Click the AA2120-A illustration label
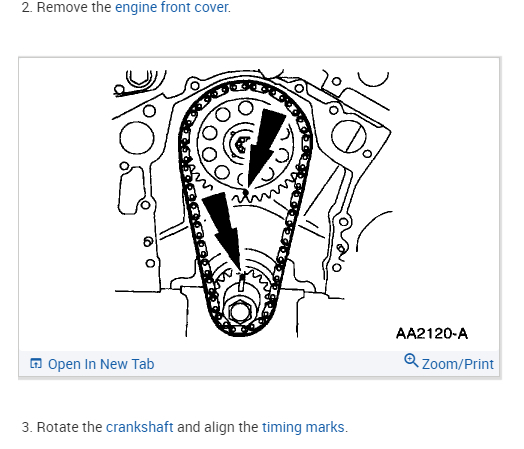 pos(431,333)
